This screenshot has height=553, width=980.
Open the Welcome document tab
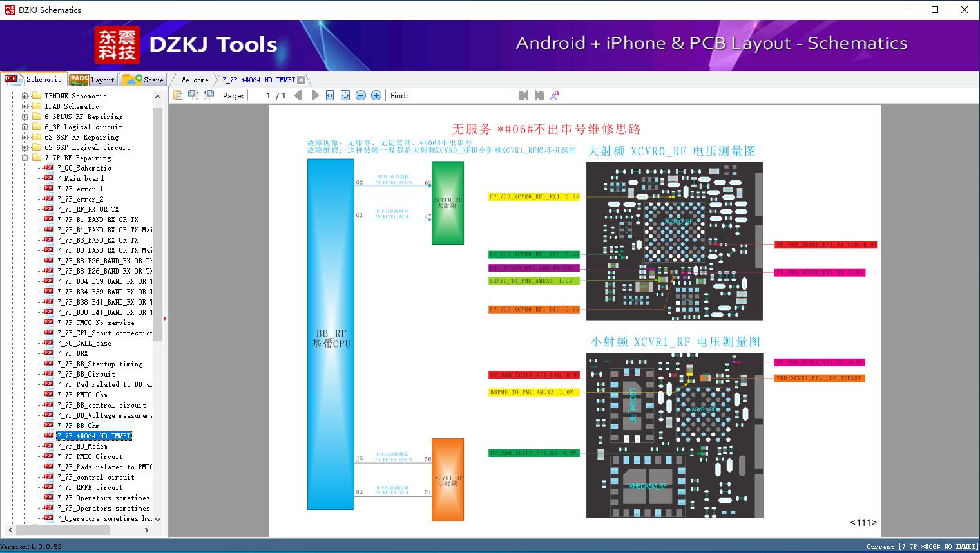(194, 80)
